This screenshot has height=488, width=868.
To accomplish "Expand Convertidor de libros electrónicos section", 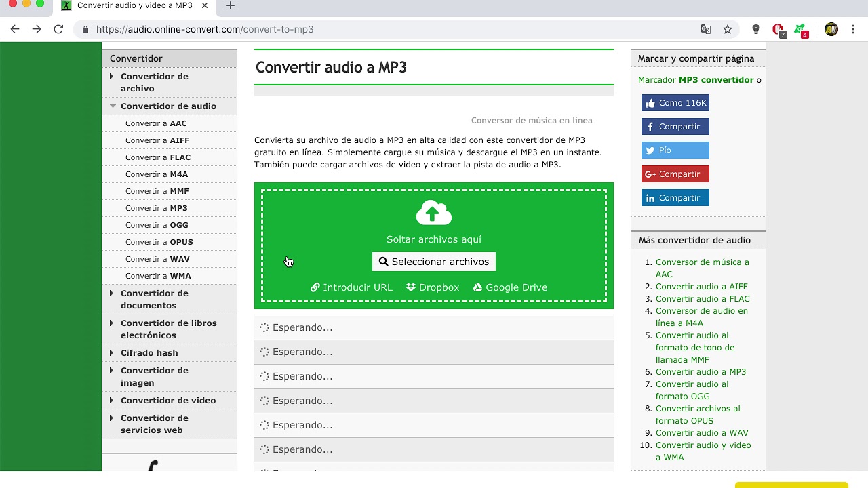I will coord(170,329).
